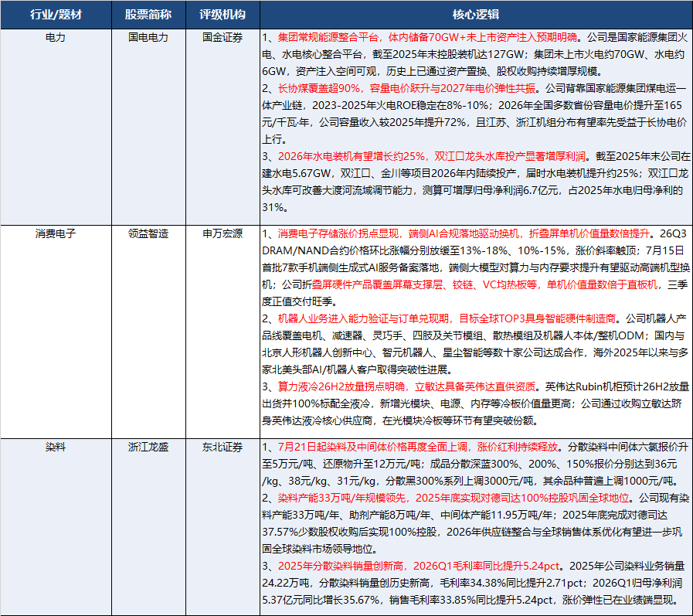Click the line starting 24.22万吨
This screenshot has height=616, width=693.
472,584
